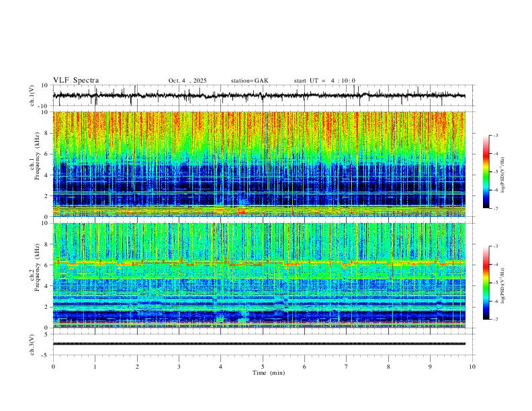This screenshot has width=532, height=411.
Task: Click the -3 label on upper color bar
Action: coord(496,135)
